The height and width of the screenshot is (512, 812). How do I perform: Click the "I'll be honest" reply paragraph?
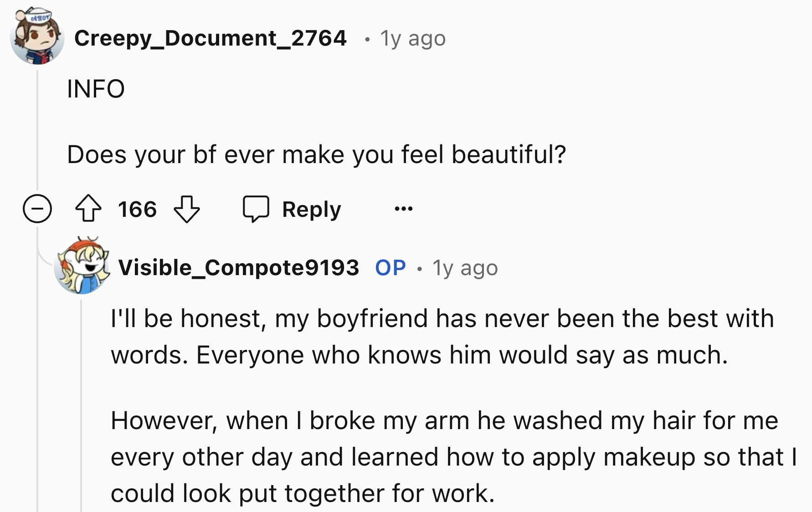pos(442,336)
